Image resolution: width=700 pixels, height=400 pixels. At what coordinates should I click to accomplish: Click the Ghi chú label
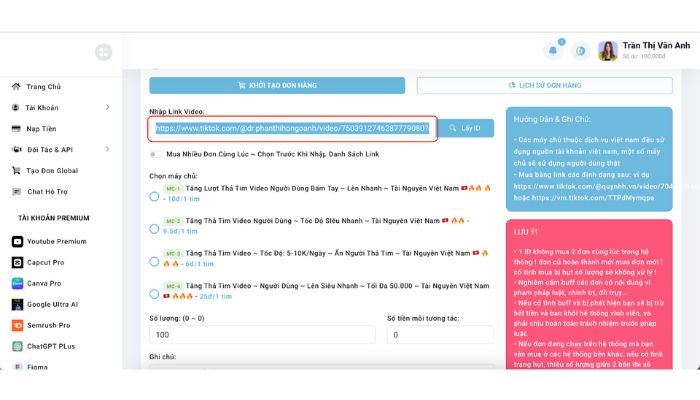tap(162, 357)
